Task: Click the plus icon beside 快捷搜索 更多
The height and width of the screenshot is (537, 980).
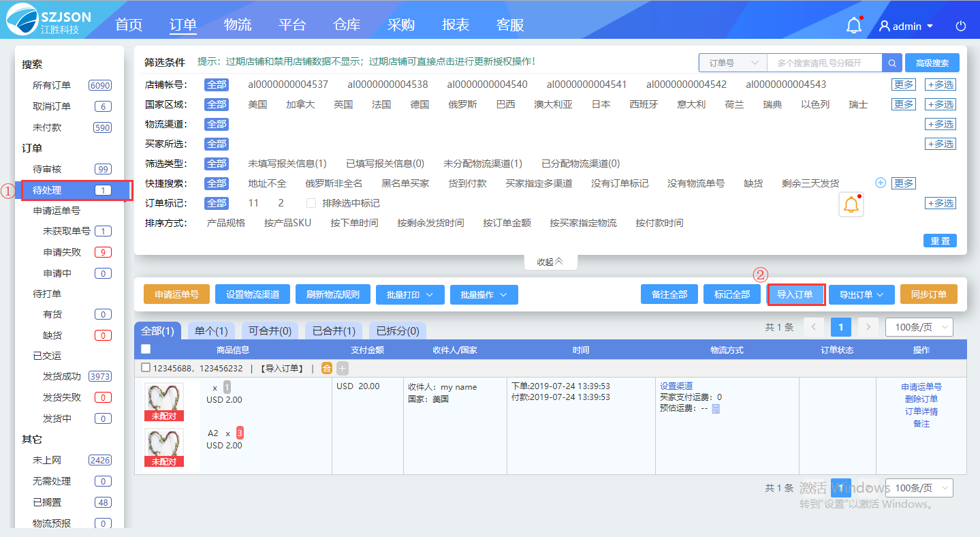Action: coord(881,183)
